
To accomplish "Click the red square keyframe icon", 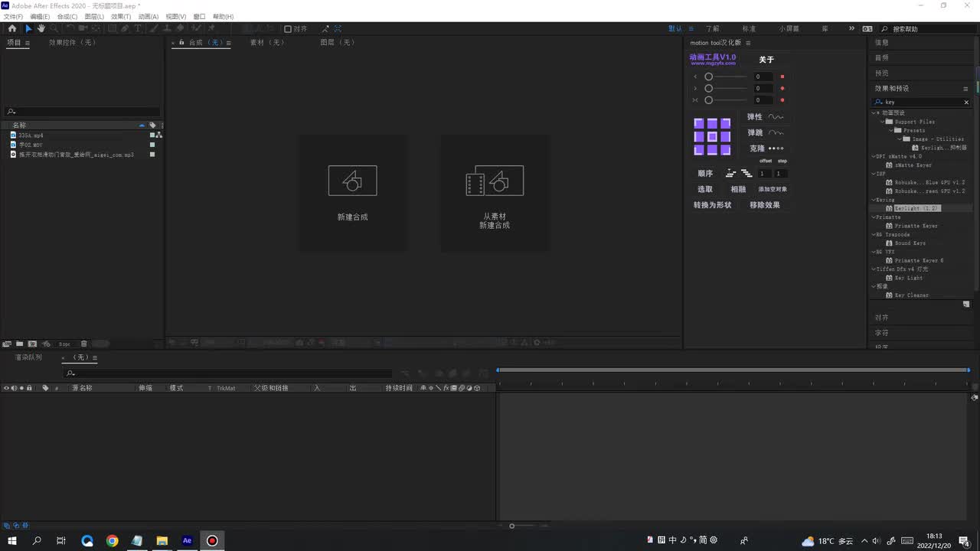I will pos(782,77).
